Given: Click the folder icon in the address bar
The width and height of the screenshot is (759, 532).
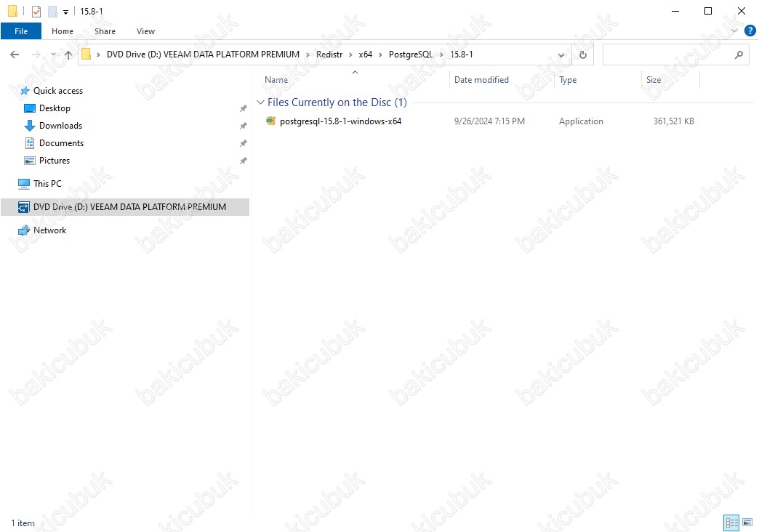Looking at the screenshot, I should (87, 55).
